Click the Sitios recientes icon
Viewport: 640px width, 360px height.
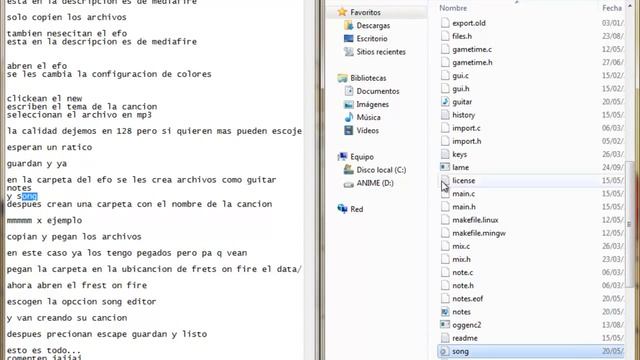click(349, 52)
